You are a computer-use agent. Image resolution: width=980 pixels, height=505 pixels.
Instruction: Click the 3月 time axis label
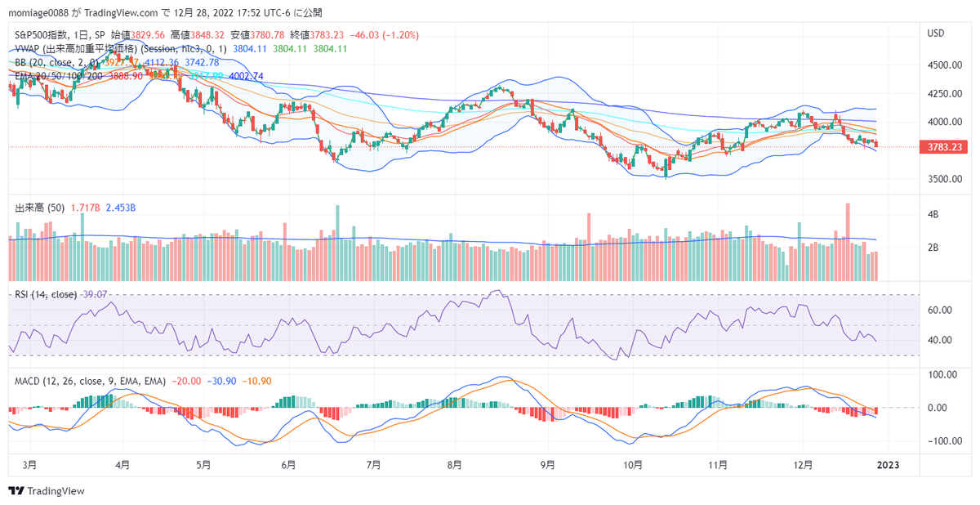(29, 464)
